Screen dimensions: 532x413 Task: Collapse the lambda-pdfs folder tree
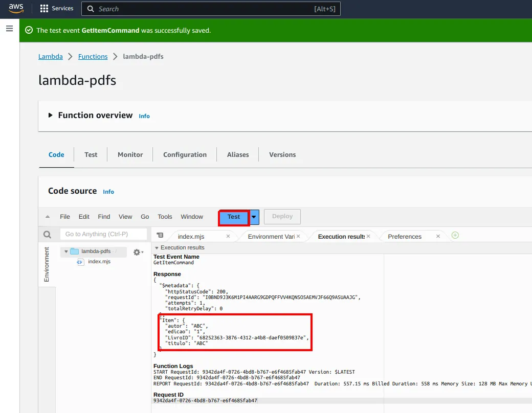coord(66,251)
